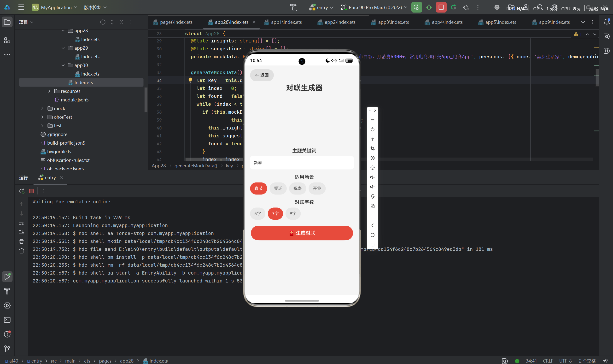
Task: Select the 祝寿 scene chip
Action: click(298, 188)
